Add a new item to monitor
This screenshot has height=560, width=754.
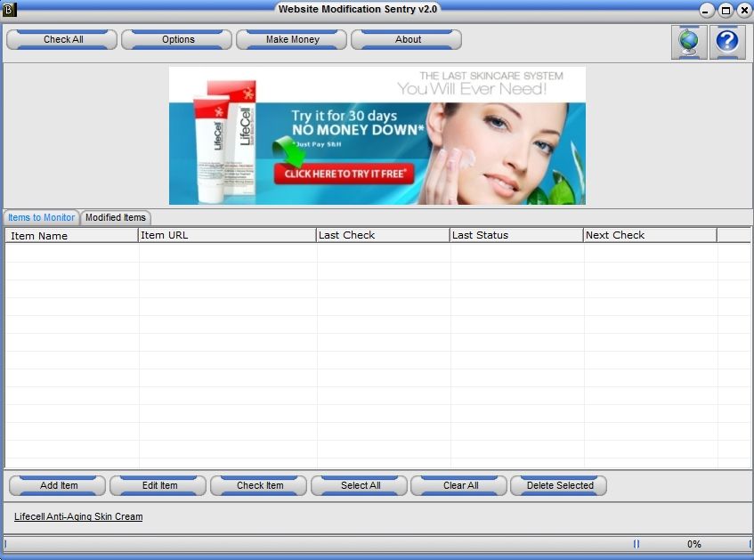58,485
